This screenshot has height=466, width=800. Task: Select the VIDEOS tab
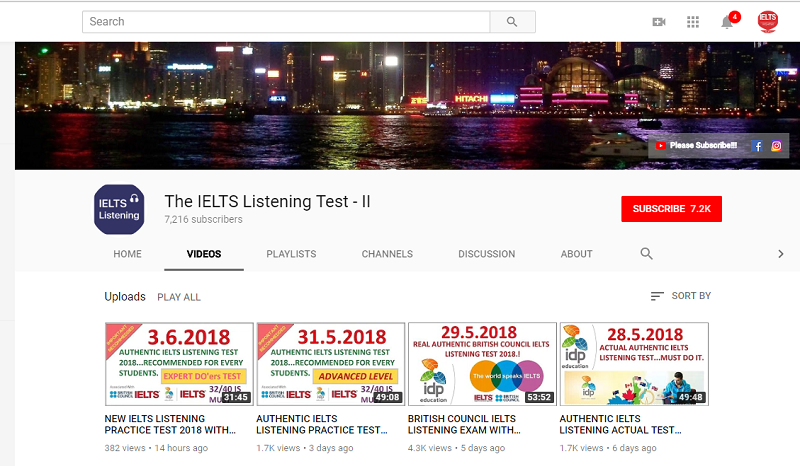click(x=204, y=254)
